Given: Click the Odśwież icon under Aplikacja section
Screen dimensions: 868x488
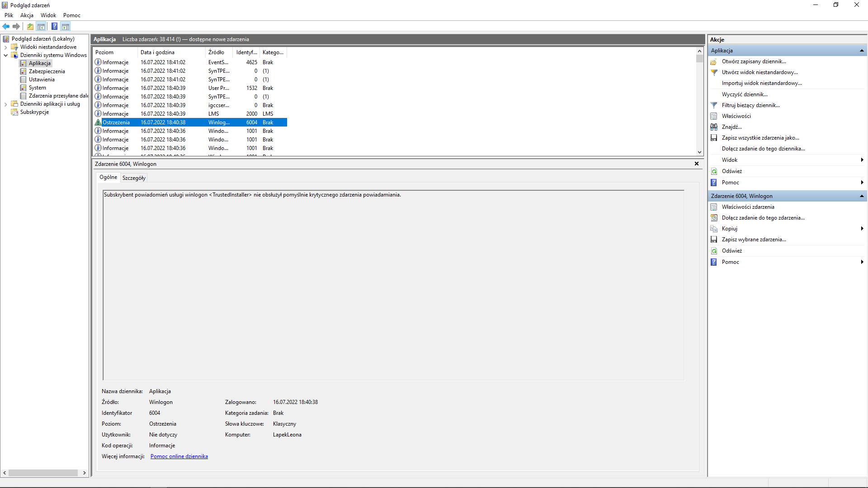Looking at the screenshot, I should pyautogui.click(x=714, y=171).
